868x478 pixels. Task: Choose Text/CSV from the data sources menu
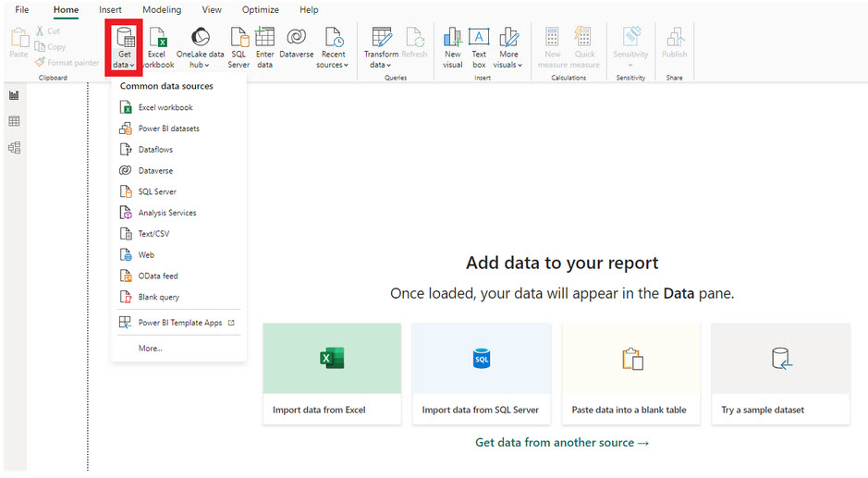pos(178,234)
